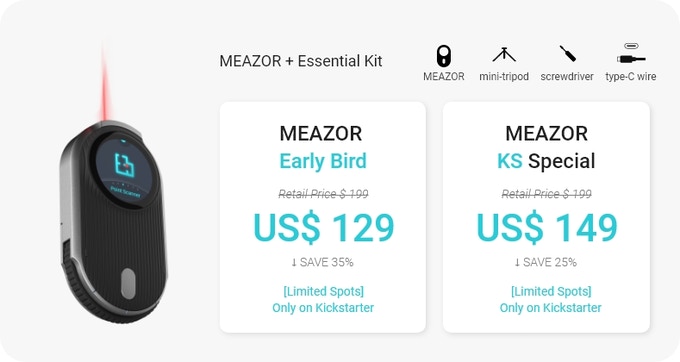Click struck-through Retail Price in KS Special card

(x=546, y=194)
